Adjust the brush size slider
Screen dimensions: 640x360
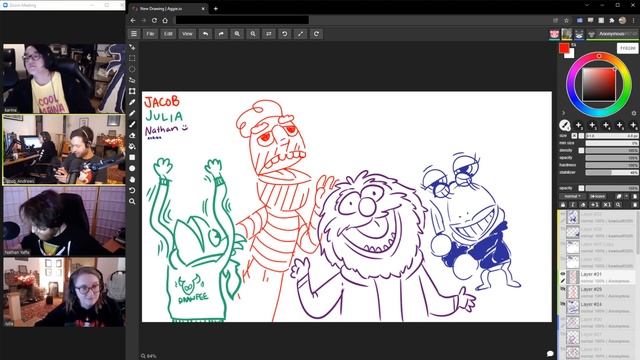611,136
